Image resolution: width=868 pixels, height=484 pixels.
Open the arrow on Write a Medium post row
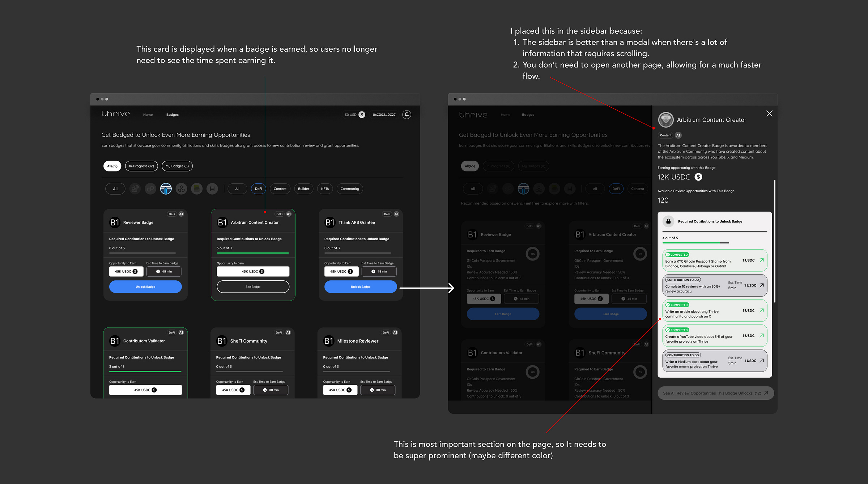761,361
